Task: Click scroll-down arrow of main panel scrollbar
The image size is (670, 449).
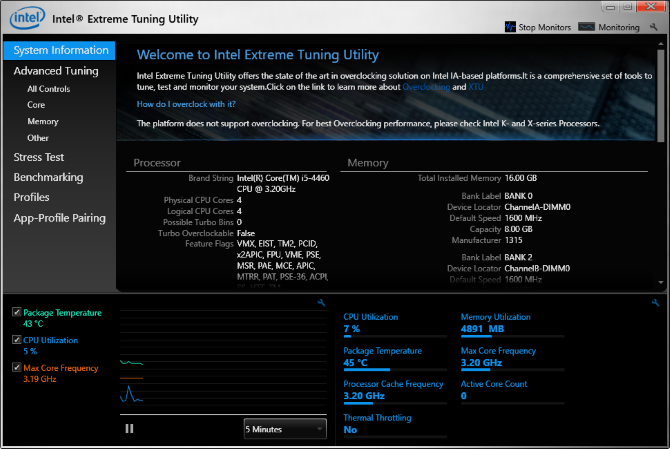Action: coord(661,282)
